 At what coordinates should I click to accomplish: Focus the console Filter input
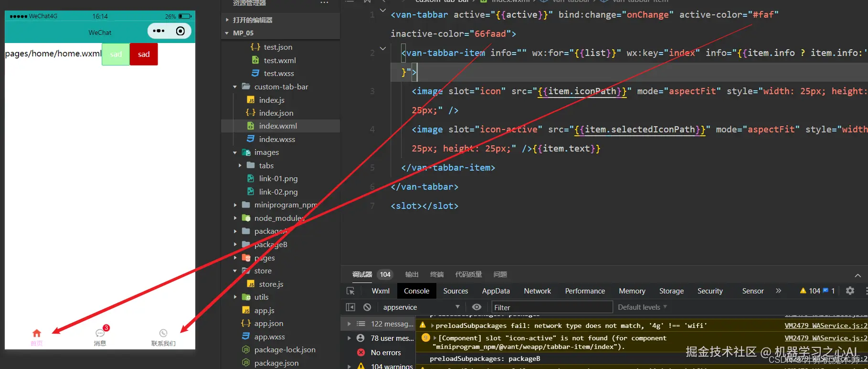click(x=552, y=307)
